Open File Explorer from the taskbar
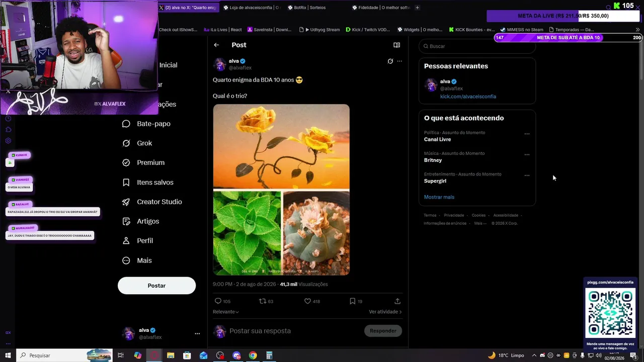 (x=171, y=355)
